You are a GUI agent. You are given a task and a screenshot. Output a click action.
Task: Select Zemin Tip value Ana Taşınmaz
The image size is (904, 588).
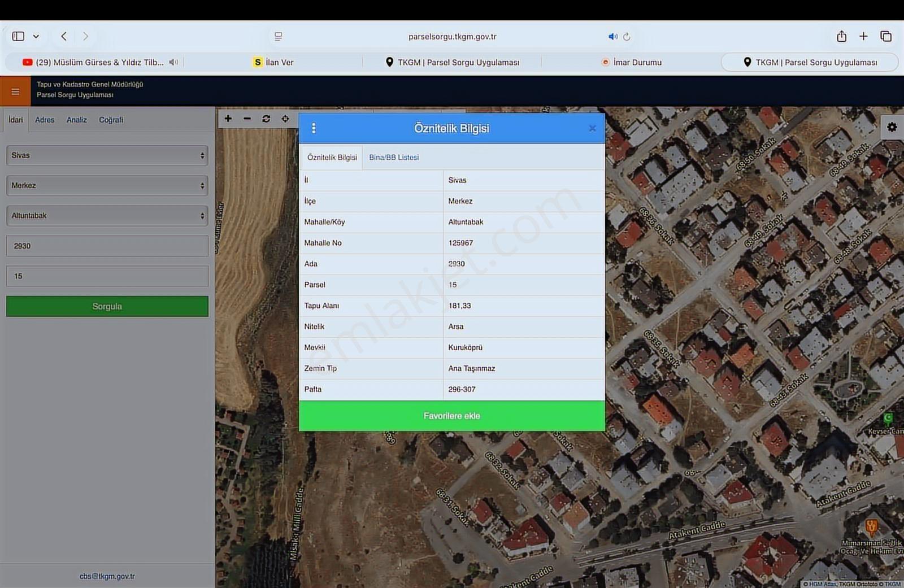472,368
